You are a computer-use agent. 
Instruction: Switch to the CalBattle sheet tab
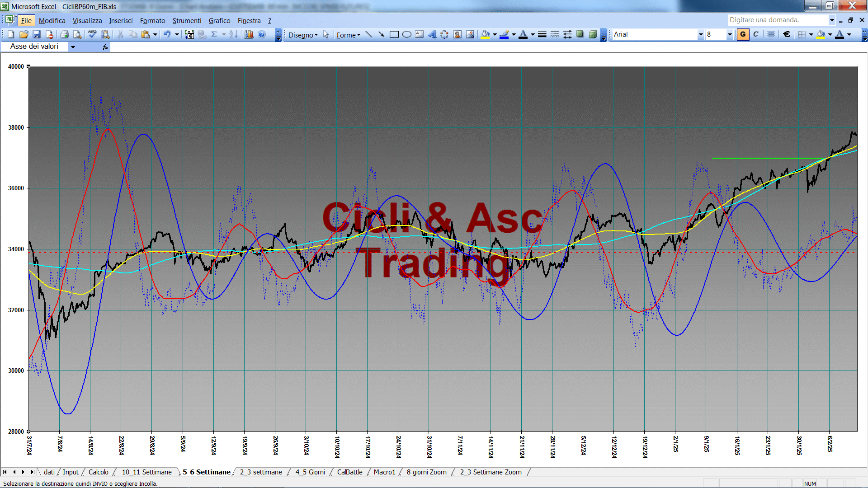(x=349, y=472)
